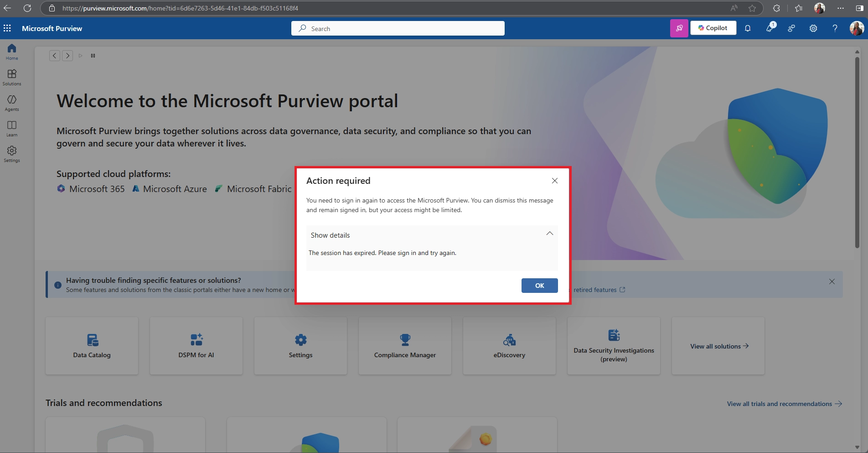Open the Compliance Manager card
The height and width of the screenshot is (453, 868).
click(x=405, y=346)
